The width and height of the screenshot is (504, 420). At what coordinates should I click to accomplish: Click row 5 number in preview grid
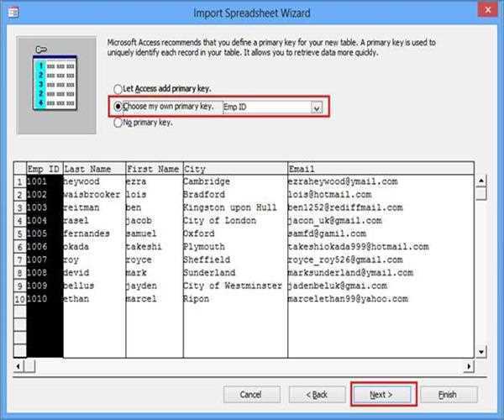[18, 234]
